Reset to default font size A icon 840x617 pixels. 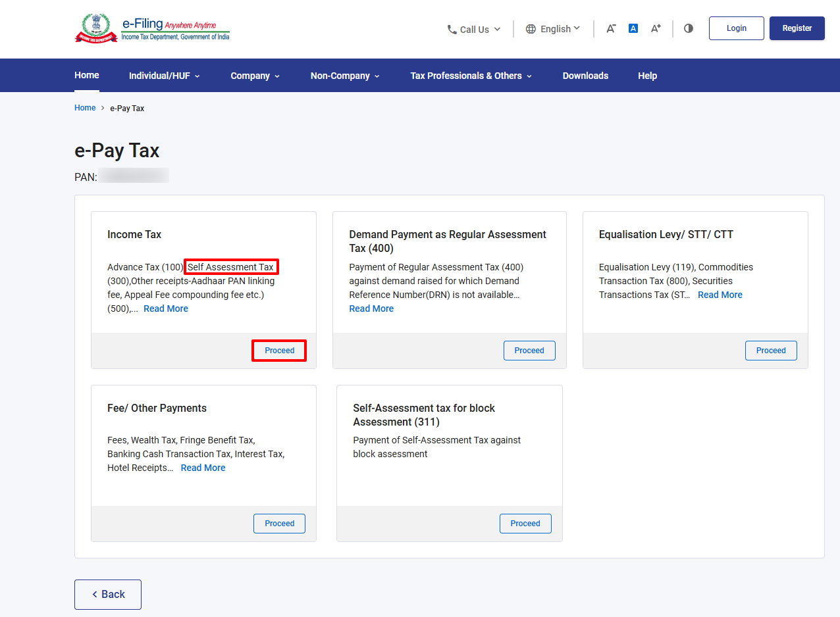pyautogui.click(x=633, y=28)
